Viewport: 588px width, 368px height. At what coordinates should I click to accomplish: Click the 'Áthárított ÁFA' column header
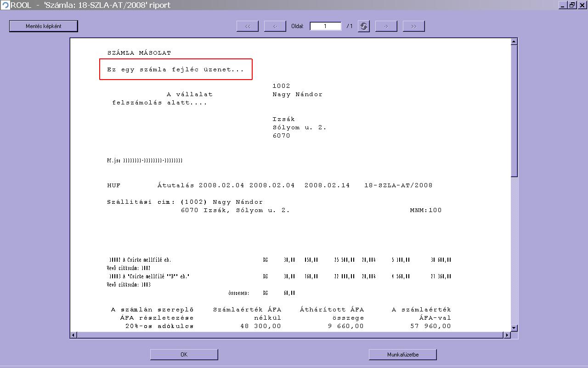(332, 310)
